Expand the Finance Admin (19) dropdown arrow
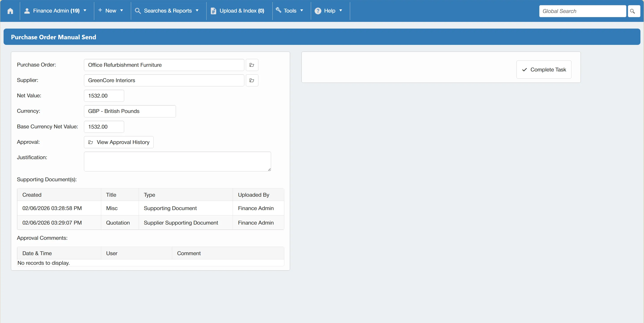The image size is (644, 323). (85, 11)
